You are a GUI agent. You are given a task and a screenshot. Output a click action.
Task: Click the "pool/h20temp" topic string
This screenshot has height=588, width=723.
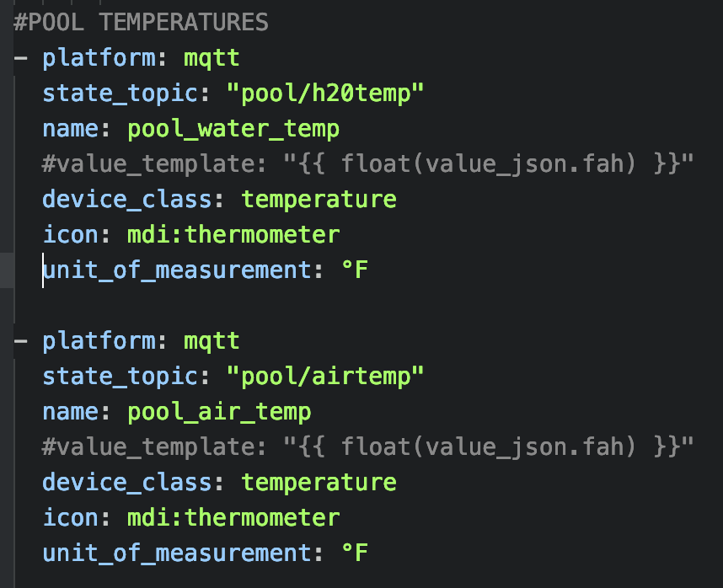(x=325, y=94)
